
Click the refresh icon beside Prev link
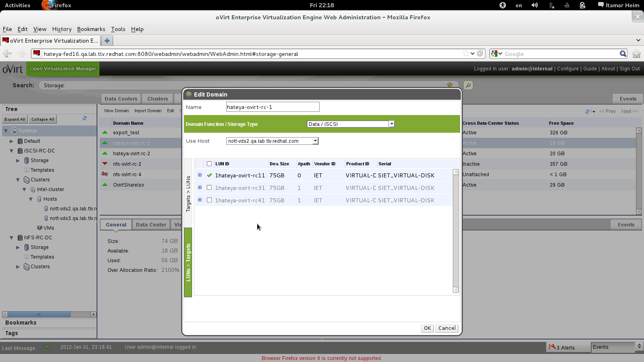click(588, 111)
